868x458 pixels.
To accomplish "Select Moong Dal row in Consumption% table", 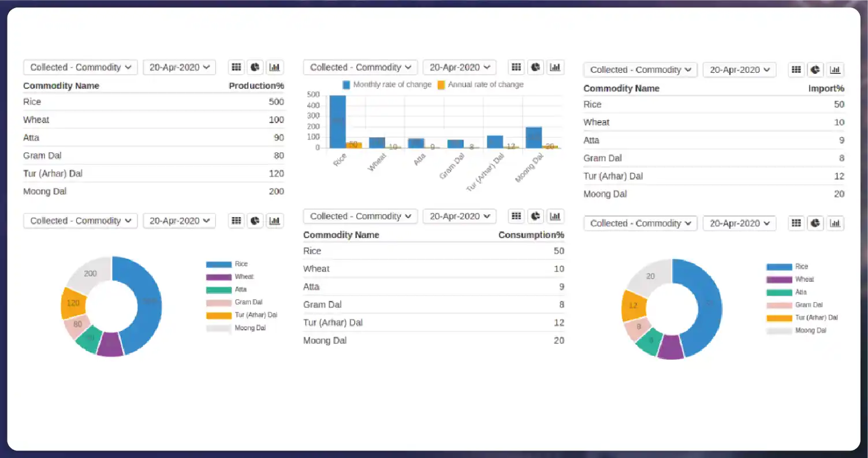I will [x=434, y=341].
